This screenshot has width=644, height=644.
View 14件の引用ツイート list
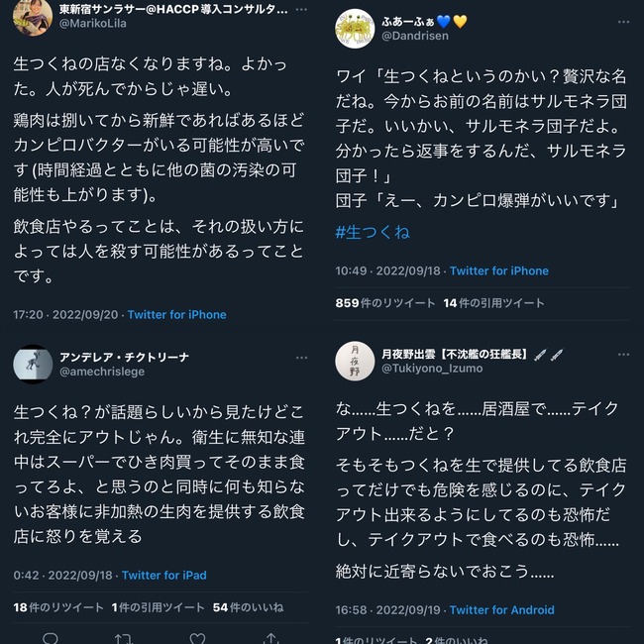[x=493, y=303]
